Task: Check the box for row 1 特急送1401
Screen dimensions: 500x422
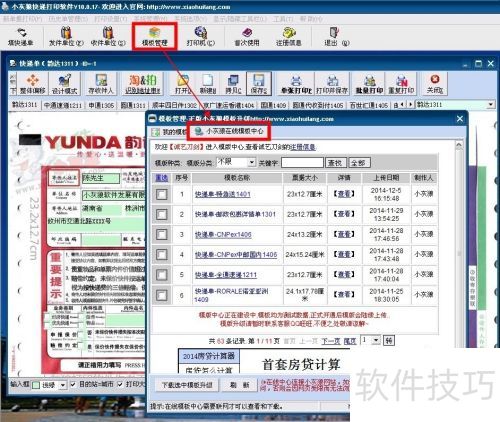Action: point(162,194)
